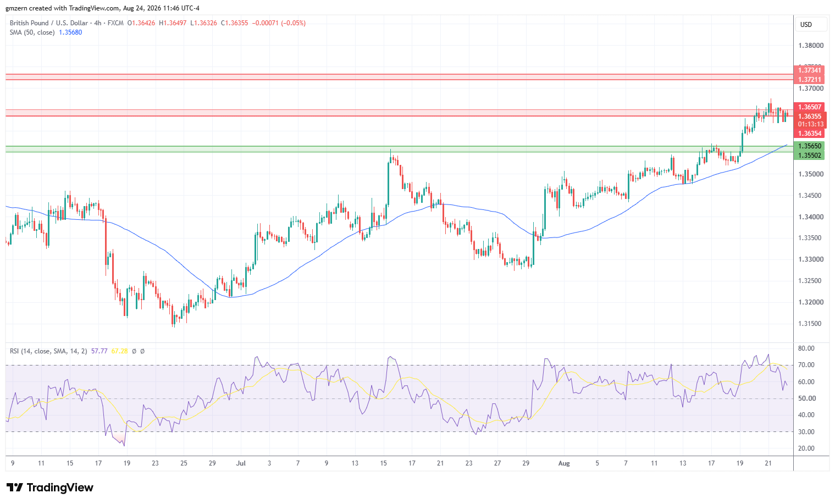Click the Aug label on the time axis
This screenshot has height=504, width=835.
pos(564,463)
